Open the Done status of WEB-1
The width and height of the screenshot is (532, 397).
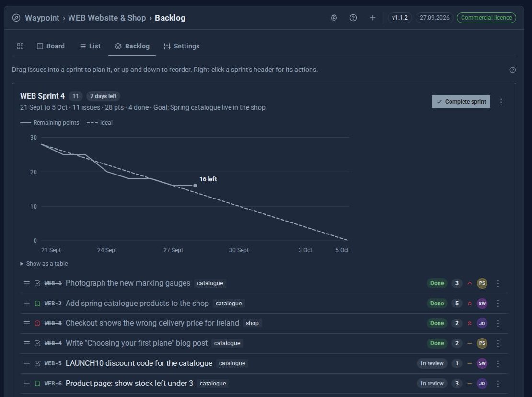[x=437, y=283]
